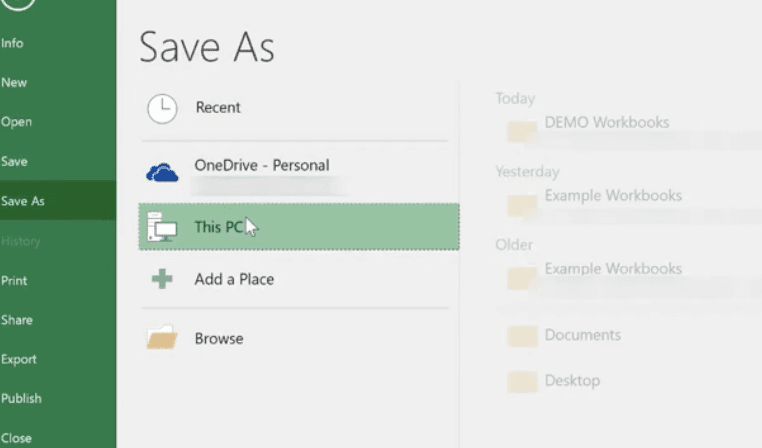Select Publish in the sidebar
This screenshot has width=762, height=448.
[x=21, y=398]
